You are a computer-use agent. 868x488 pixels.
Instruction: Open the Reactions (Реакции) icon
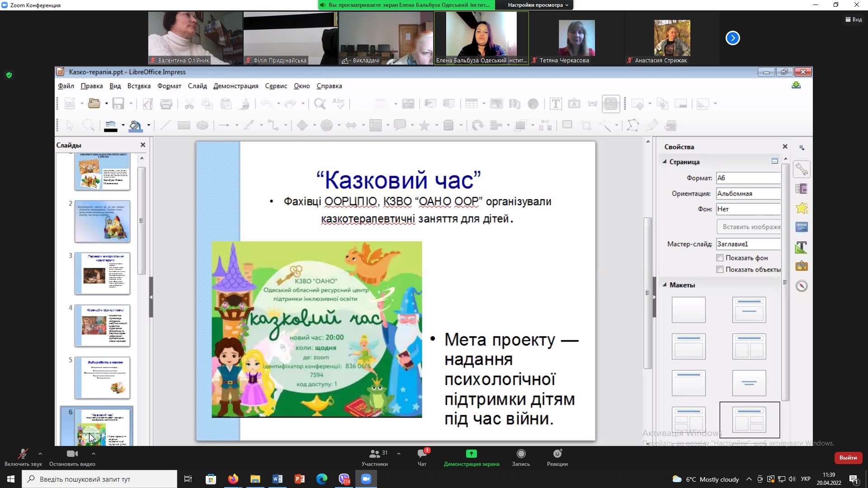[x=557, y=454]
